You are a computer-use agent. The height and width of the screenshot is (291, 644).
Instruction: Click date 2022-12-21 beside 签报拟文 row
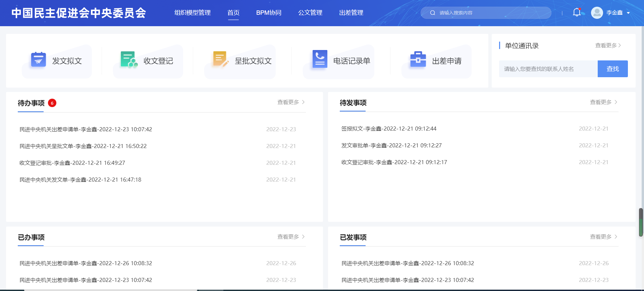594,129
